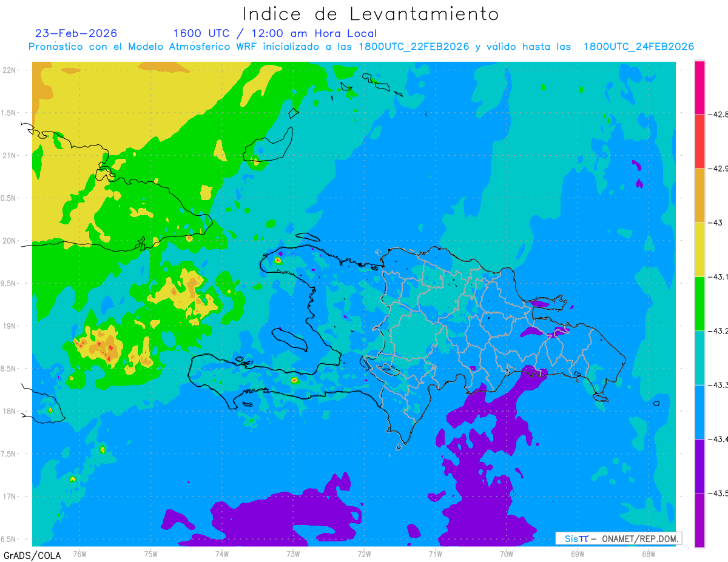Image resolution: width=728 pixels, height=562 pixels.
Task: Select the "75W" longitude label
Action: (x=151, y=554)
